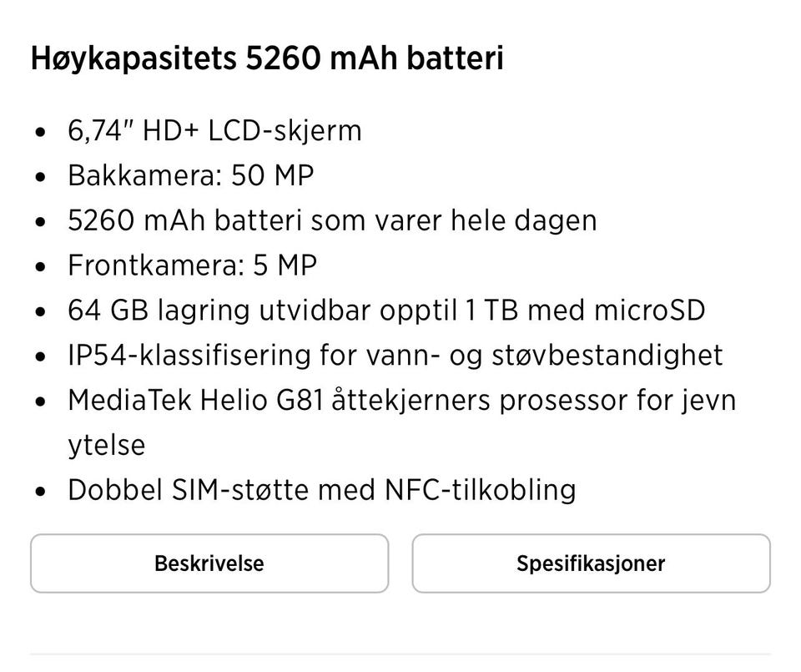801x672 pixels.
Task: Click the "Frontkamera: 5 MP" text
Action: [x=192, y=265]
